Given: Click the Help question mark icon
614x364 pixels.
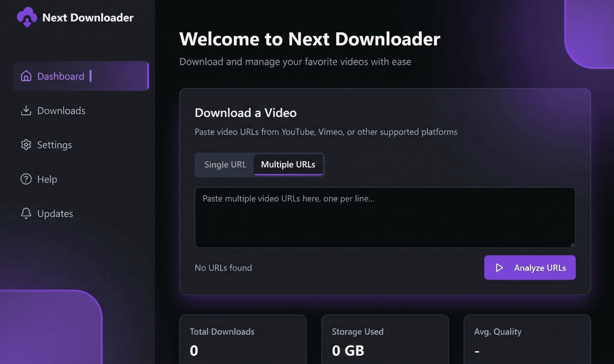Looking at the screenshot, I should 26,179.
